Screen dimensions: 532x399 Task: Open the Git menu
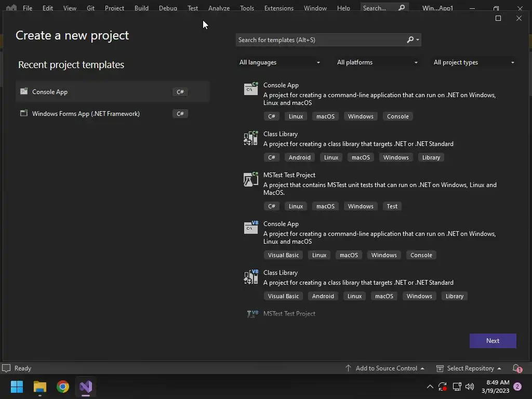(x=90, y=8)
